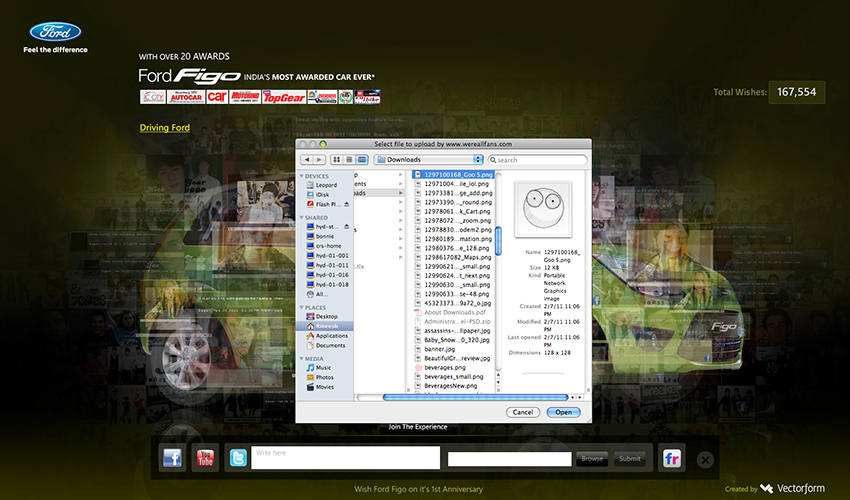This screenshot has width=850, height=500.
Task: Select bonnie shared computer
Action: (325, 236)
